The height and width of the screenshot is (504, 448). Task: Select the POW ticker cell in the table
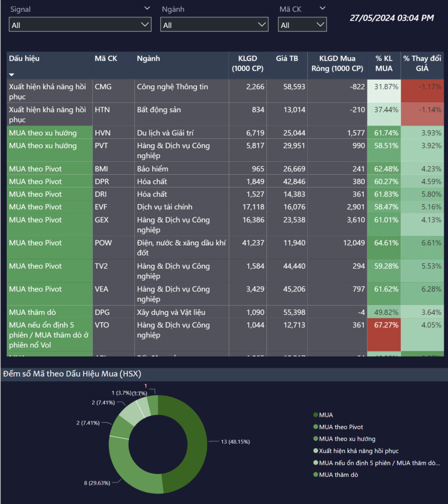tap(103, 243)
